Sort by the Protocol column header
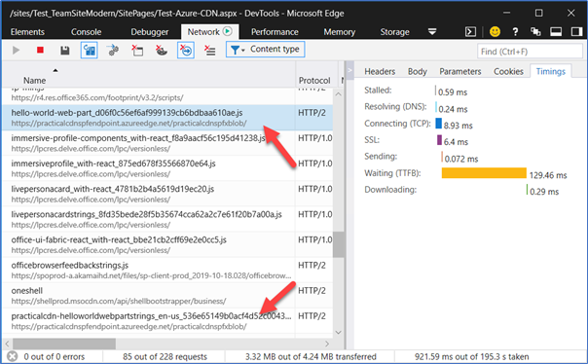This screenshot has height=364, width=588. tap(314, 80)
